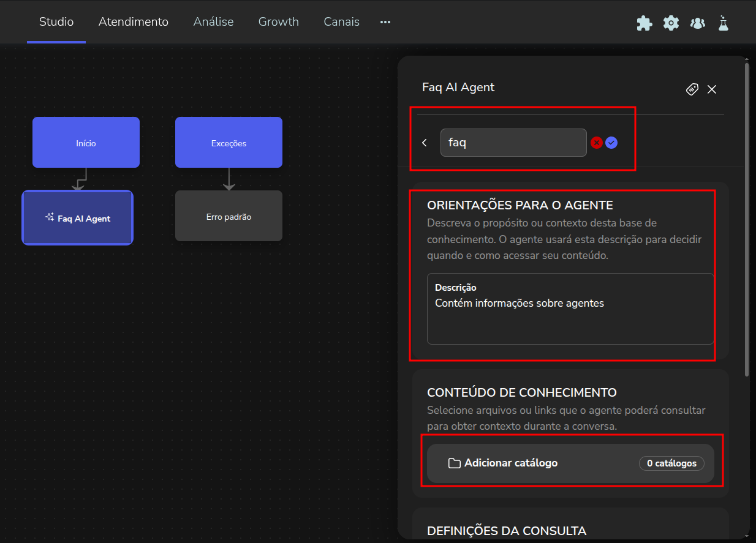Open the puzzle-piece extensions icon

644,23
